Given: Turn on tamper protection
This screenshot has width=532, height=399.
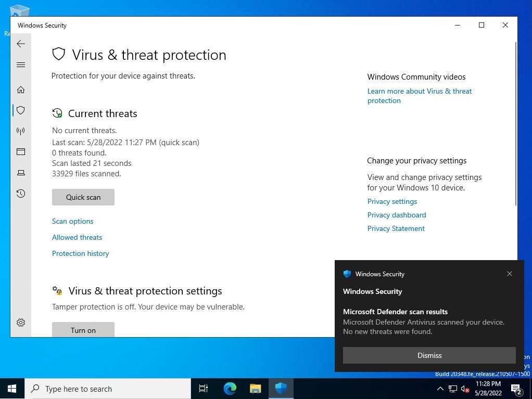Looking at the screenshot, I should click(83, 329).
